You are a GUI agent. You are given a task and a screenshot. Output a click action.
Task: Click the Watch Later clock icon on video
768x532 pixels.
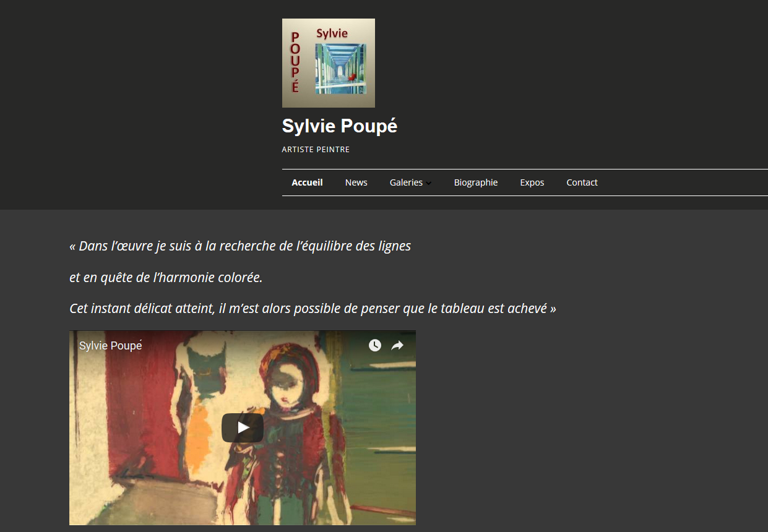(x=375, y=345)
